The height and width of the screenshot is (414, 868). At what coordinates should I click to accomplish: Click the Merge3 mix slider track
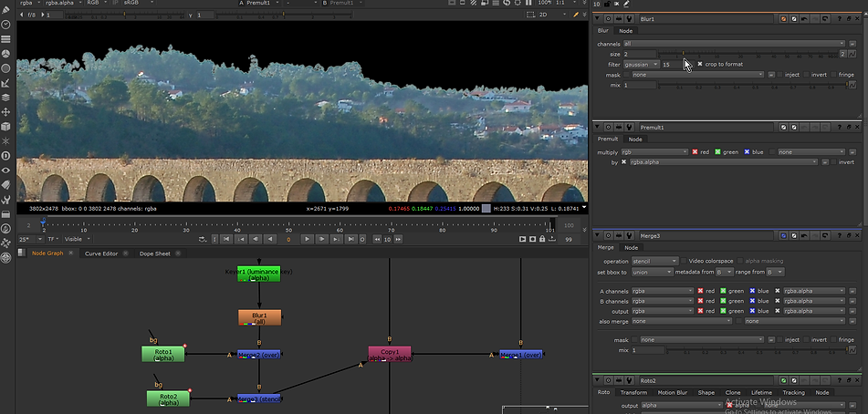[757, 350]
